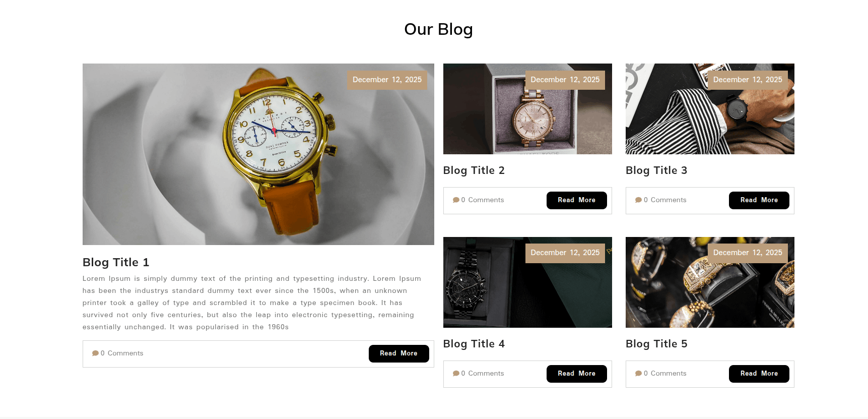Click comment bubble icon under Blog Title 2
The width and height of the screenshot is (868, 419).
tap(456, 200)
